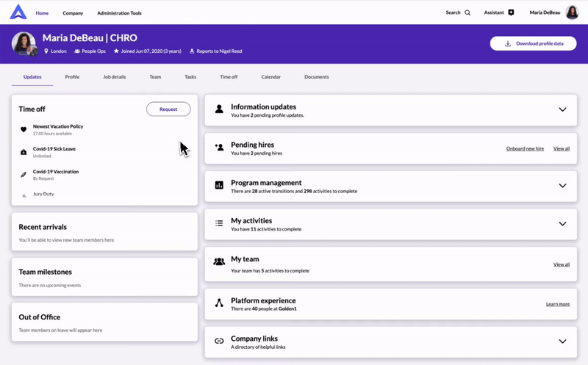This screenshot has width=588, height=365.
Task: Click the company logo in the top bar
Action: [x=18, y=12]
